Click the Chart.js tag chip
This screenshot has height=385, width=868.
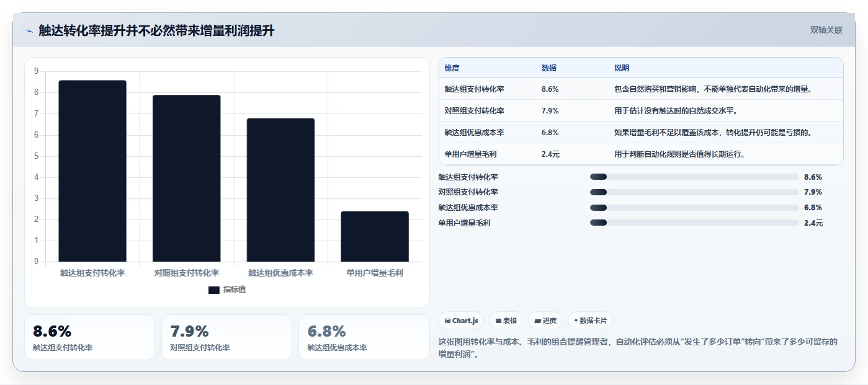pyautogui.click(x=462, y=321)
